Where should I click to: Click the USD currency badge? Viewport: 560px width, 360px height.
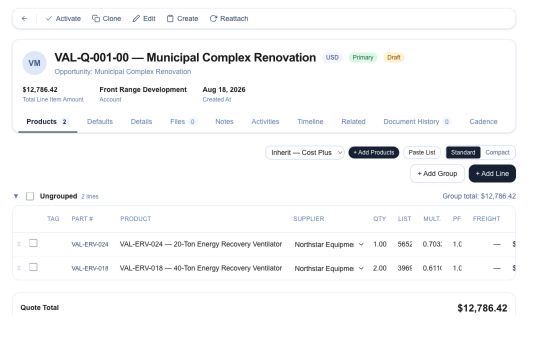[x=332, y=57]
